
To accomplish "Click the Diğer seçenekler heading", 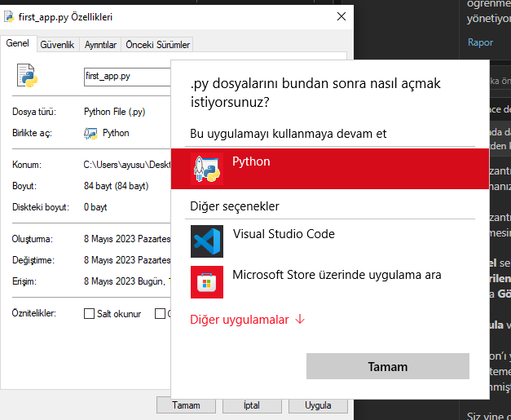I will (235, 206).
